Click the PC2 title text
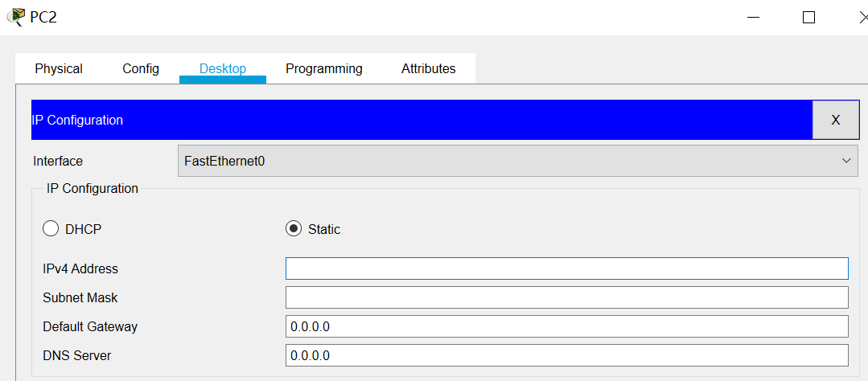Image resolution: width=868 pixels, height=381 pixels. click(x=43, y=17)
